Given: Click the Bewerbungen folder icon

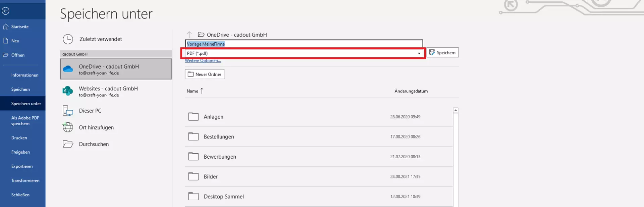Looking at the screenshot, I should (x=194, y=156).
